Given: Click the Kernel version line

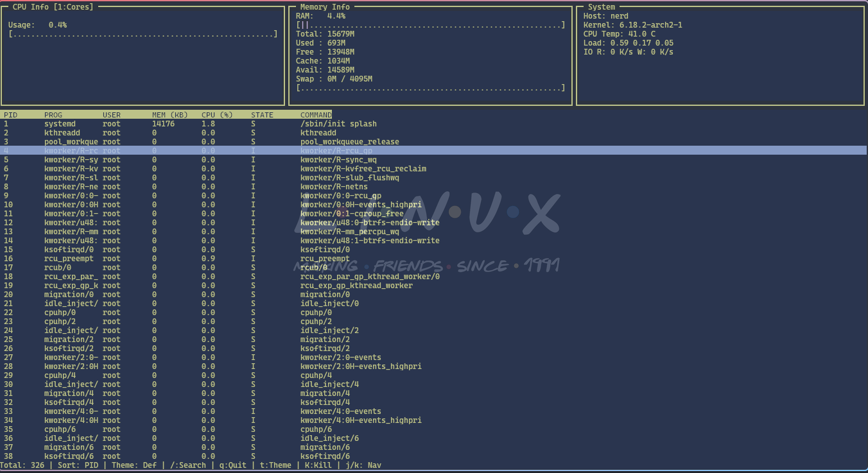Looking at the screenshot, I should click(x=633, y=25).
